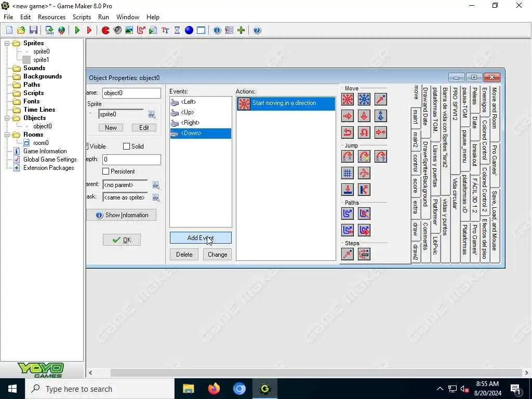
Task: Open the mask selector menu beside same as sprite
Action: [x=156, y=197]
